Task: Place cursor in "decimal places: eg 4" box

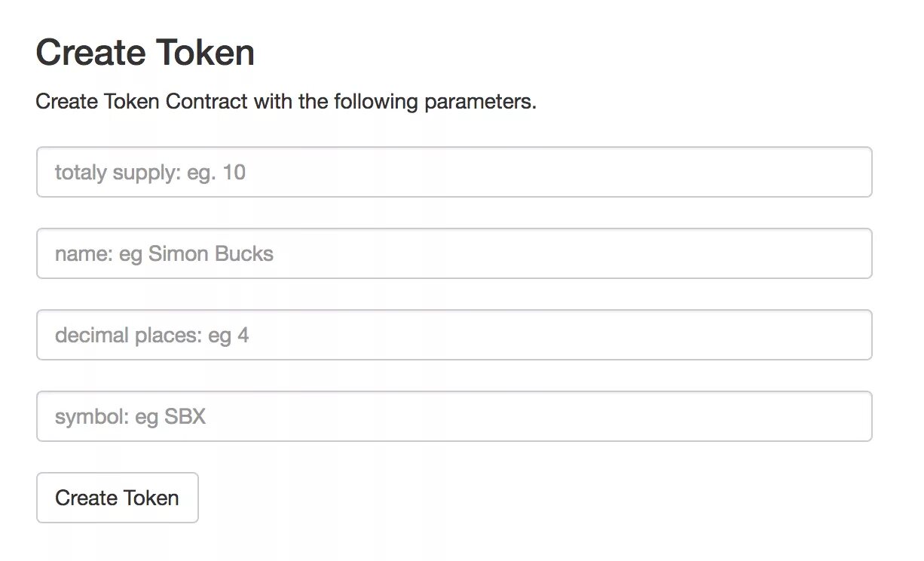Action: pyautogui.click(x=454, y=336)
